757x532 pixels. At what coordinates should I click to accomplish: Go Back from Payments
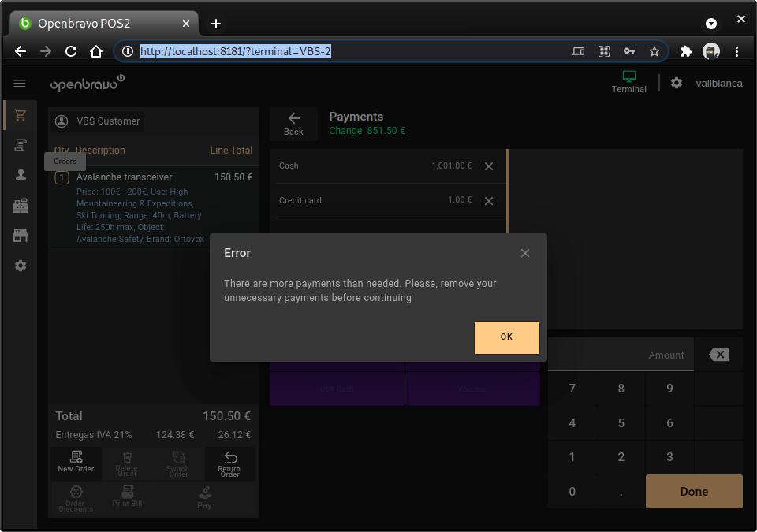point(293,124)
